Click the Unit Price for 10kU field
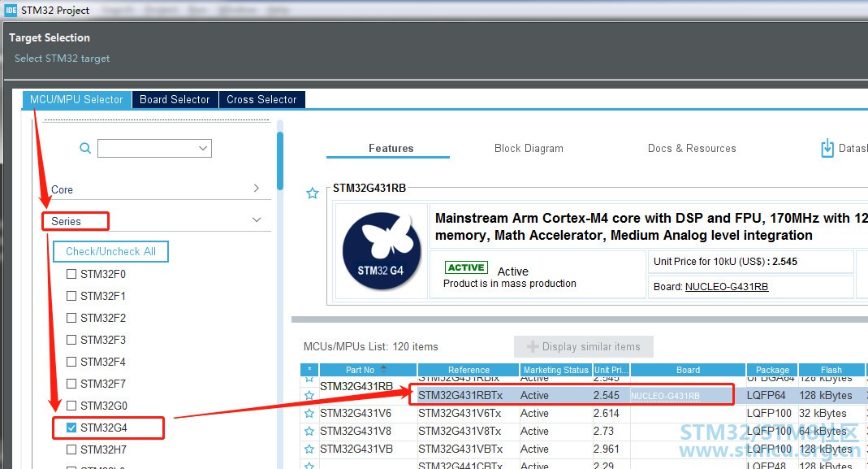Viewport: 868px width, 469px height. pos(750,262)
